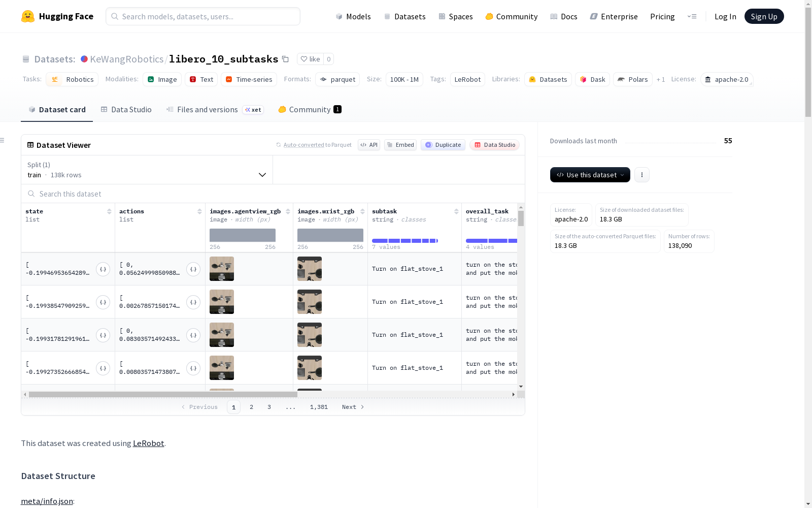
Task: Click the table's vertical scrollbar thumb
Action: pos(521,218)
